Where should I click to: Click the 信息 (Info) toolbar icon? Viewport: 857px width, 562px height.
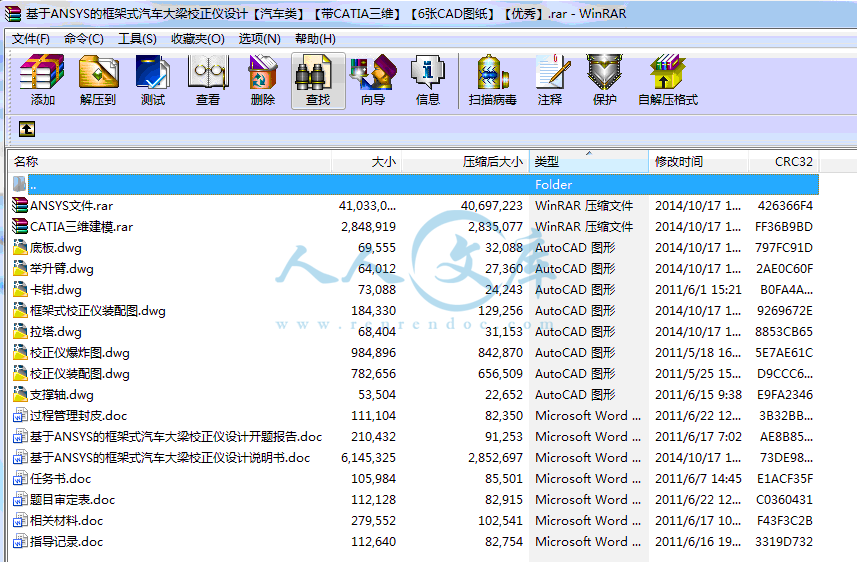[427, 72]
